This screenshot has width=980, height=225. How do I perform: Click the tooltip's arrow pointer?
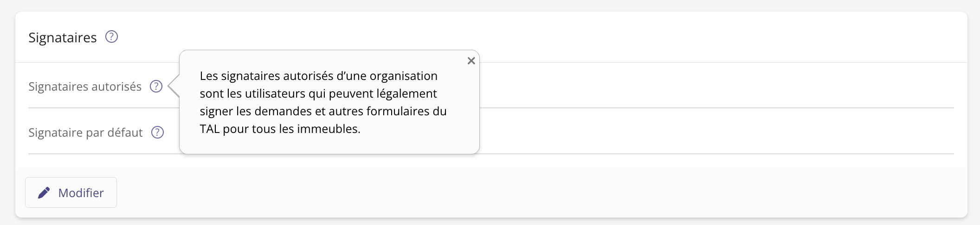point(174,86)
